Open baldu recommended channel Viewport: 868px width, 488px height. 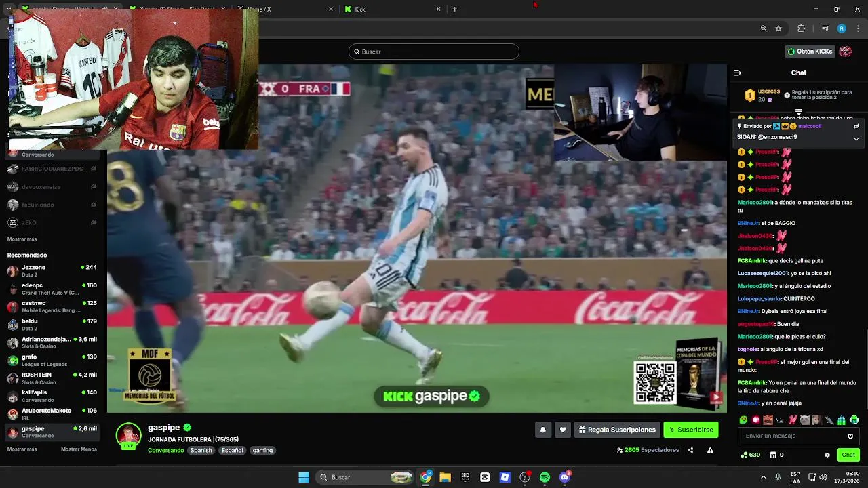(x=52, y=325)
